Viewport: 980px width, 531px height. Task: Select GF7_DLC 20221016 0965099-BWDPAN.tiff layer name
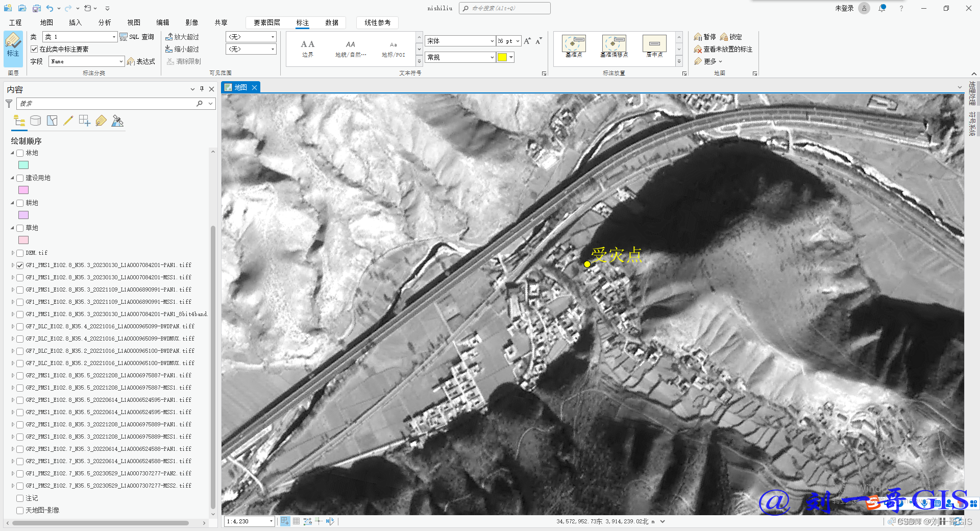pos(110,327)
